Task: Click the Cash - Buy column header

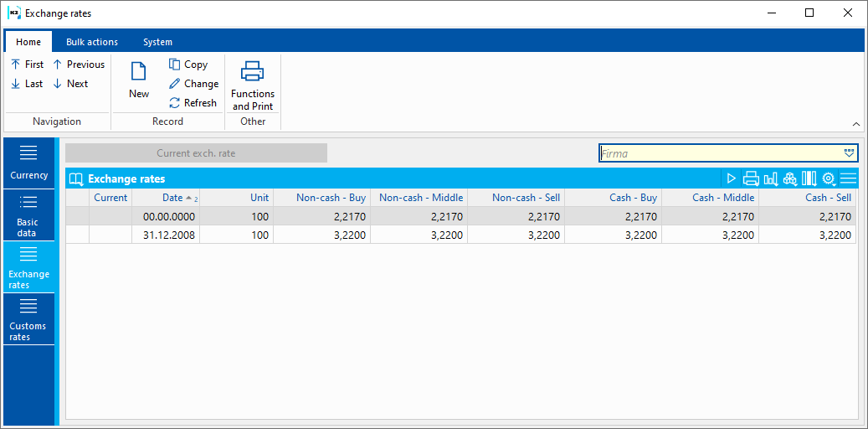Action: click(614, 197)
